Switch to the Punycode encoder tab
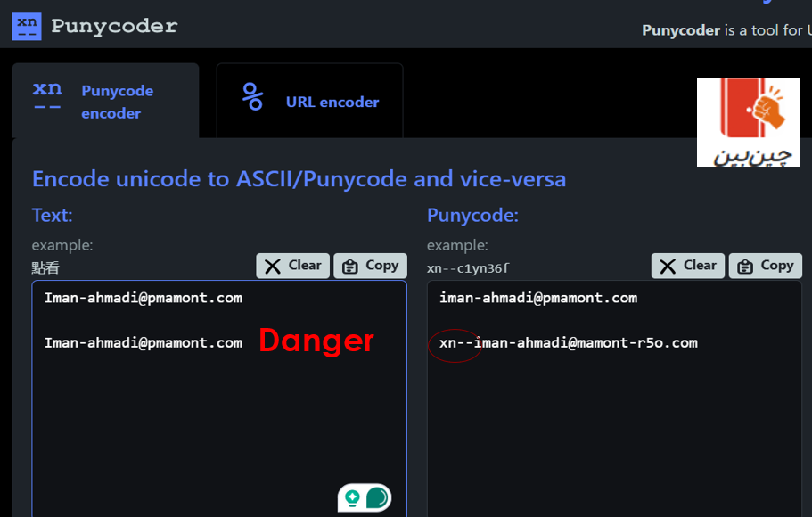The image size is (812, 517). [x=106, y=101]
